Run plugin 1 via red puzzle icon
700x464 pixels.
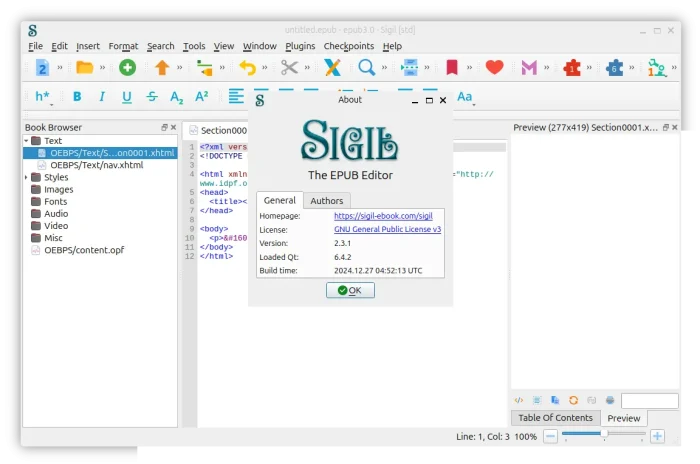572,68
